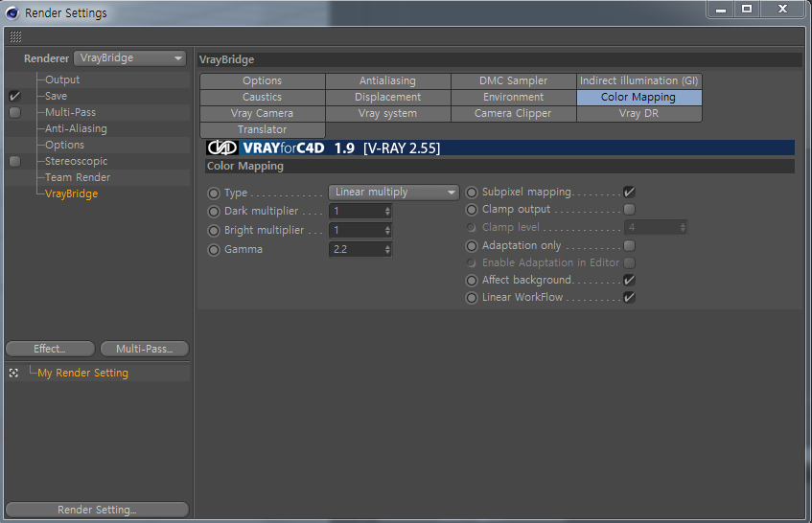Open the Camera Clipper tab
Viewport: 812px width, 523px height.
tap(513, 113)
